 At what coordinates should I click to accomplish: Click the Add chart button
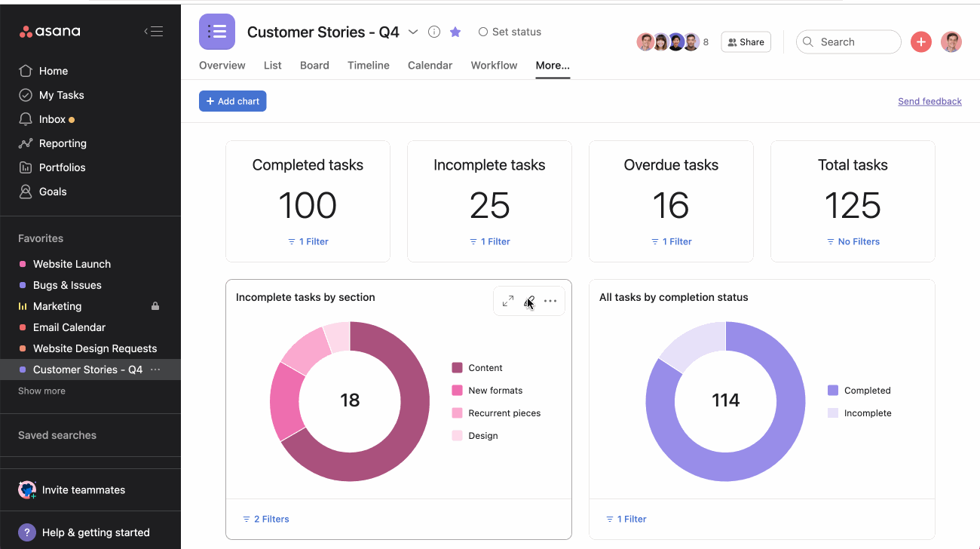click(x=232, y=100)
